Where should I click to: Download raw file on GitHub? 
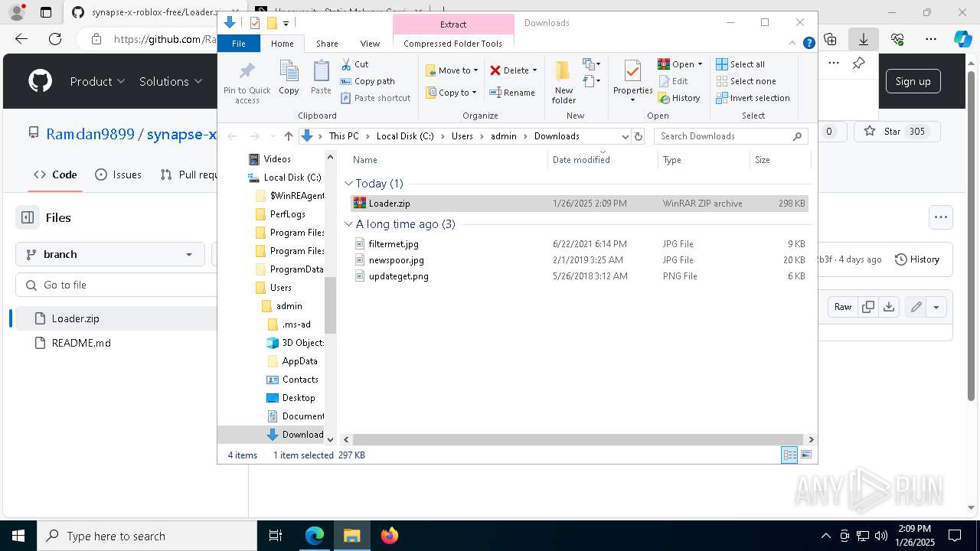point(888,307)
